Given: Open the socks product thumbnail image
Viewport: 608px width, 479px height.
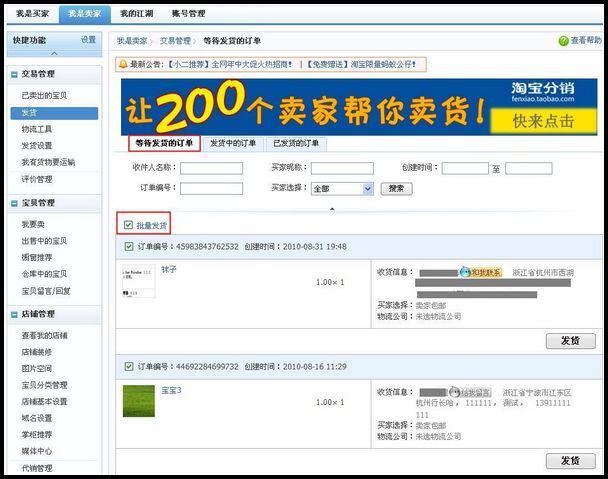Looking at the screenshot, I should (138, 281).
